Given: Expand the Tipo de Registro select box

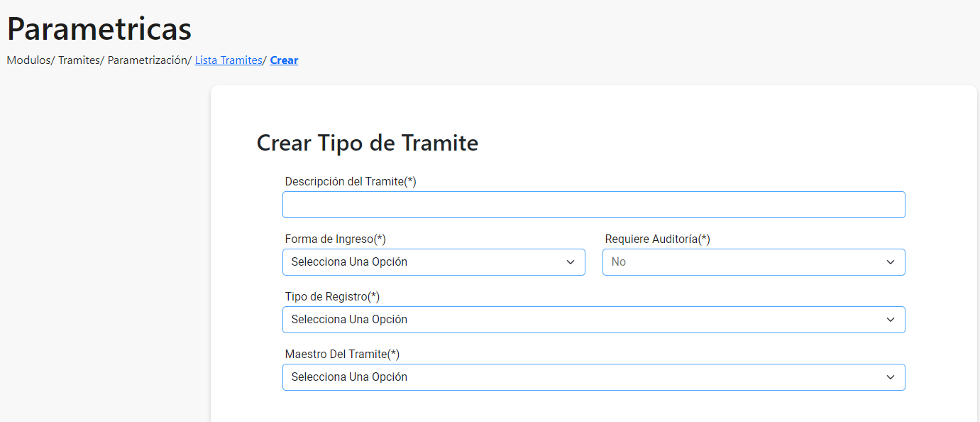Looking at the screenshot, I should coord(594,320).
